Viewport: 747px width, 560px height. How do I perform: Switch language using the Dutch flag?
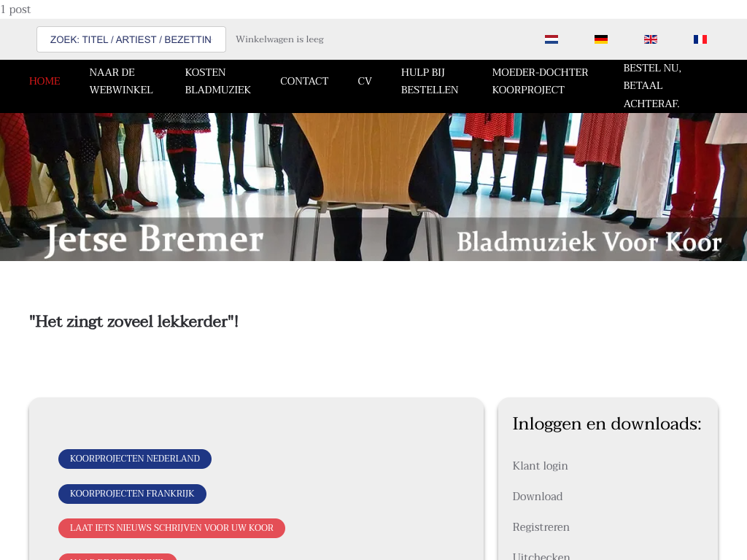(551, 39)
